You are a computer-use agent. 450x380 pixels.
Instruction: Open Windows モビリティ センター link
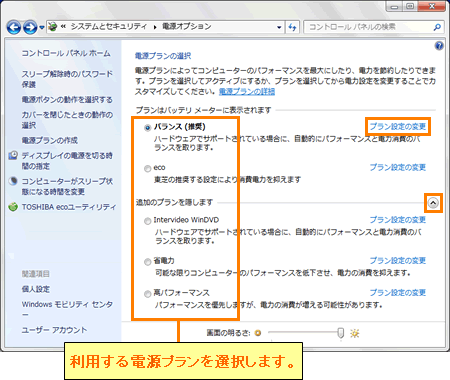(67, 309)
